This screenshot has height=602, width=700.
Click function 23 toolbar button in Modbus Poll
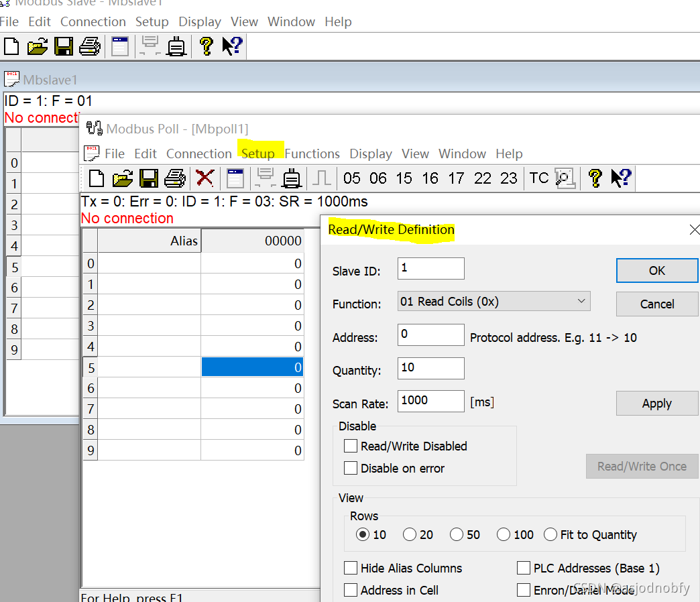point(508,178)
